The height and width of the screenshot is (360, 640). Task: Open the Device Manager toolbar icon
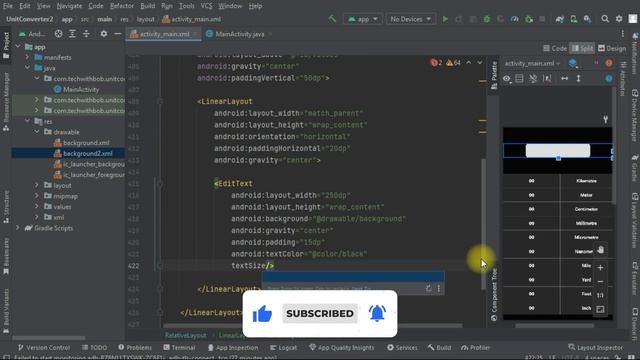[x=573, y=19]
